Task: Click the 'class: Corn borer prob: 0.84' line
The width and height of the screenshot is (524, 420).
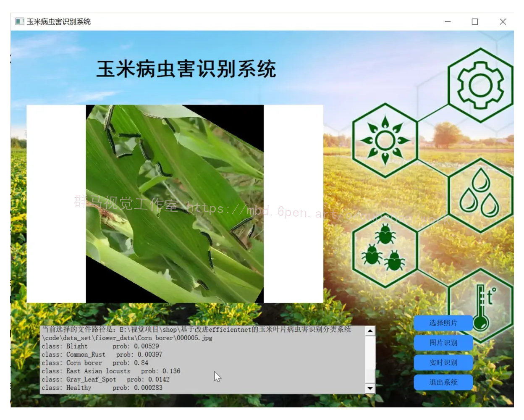Action: coord(95,363)
